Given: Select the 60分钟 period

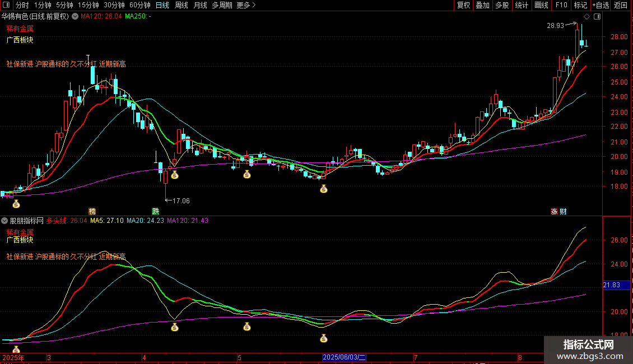Looking at the screenshot, I should pyautogui.click(x=139, y=5).
